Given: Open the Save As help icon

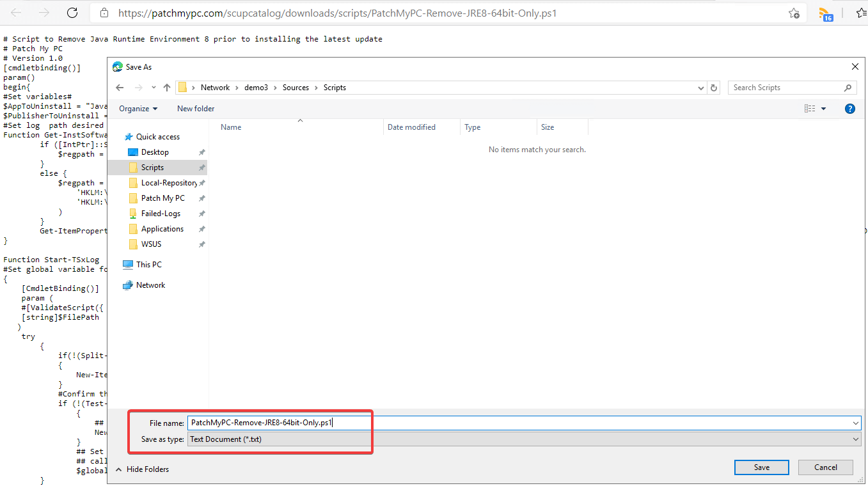Looking at the screenshot, I should [850, 109].
